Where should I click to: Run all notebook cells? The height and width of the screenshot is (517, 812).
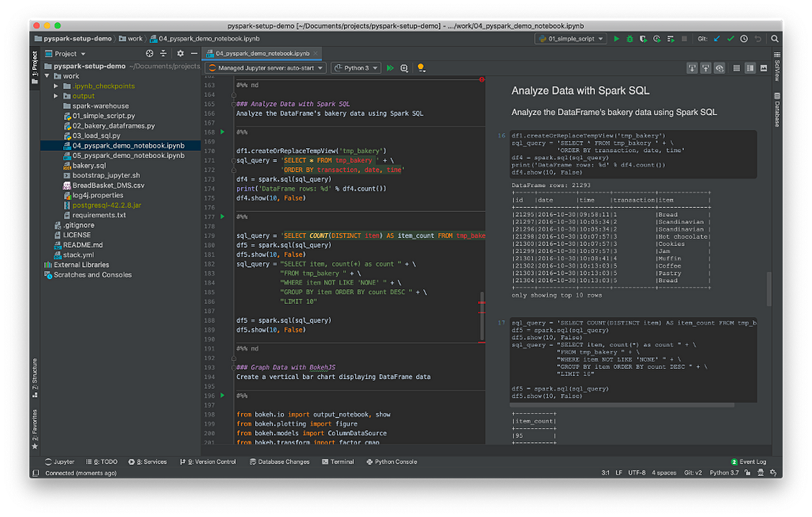(390, 68)
